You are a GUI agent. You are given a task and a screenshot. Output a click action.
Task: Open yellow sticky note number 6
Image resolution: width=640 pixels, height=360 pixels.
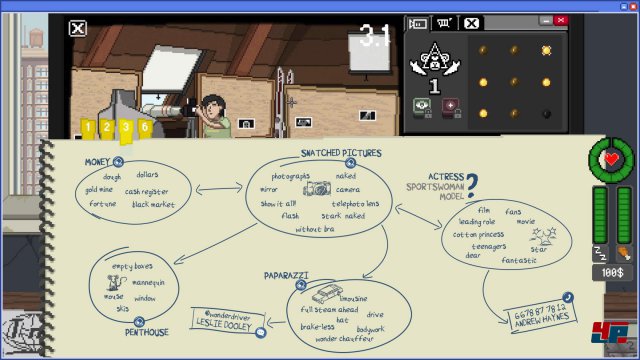tap(145, 128)
